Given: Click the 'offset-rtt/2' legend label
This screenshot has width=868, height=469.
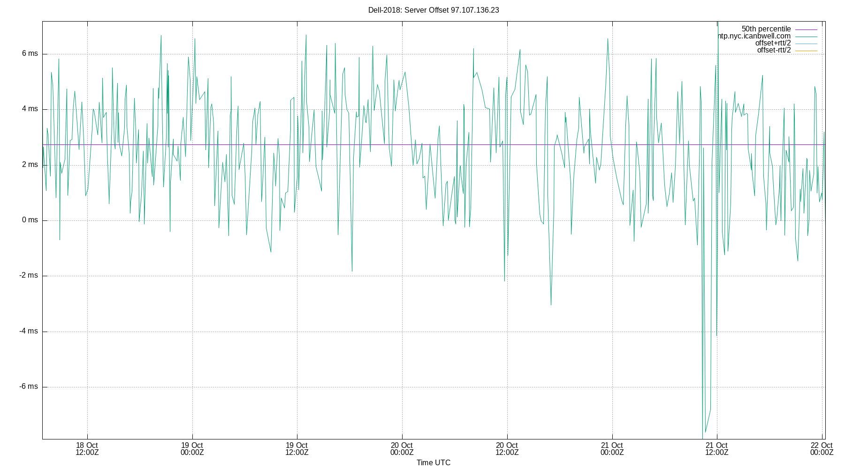Looking at the screenshot, I should click(x=774, y=50).
